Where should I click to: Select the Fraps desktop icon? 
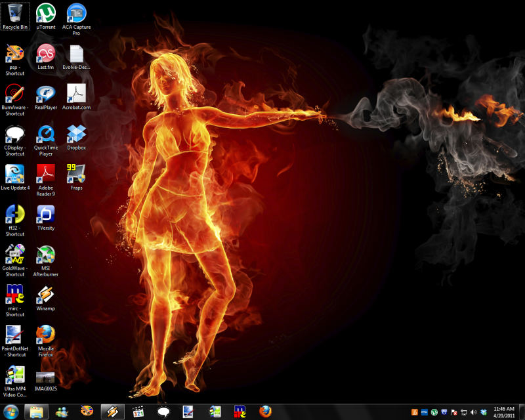[76, 174]
